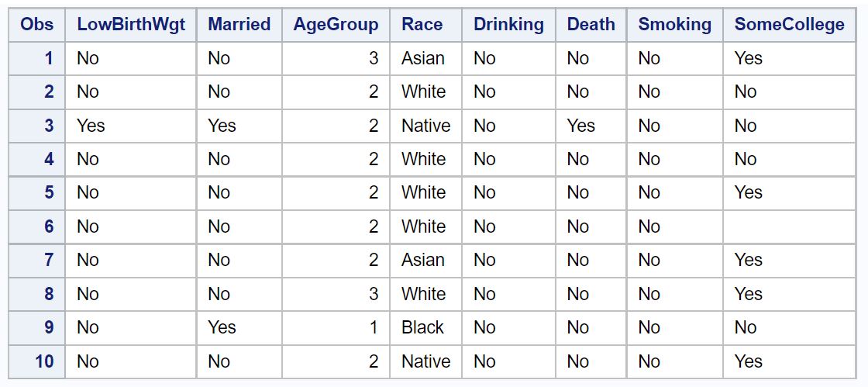
Task: Select Asian race cell in row 1
Action: 425,58
